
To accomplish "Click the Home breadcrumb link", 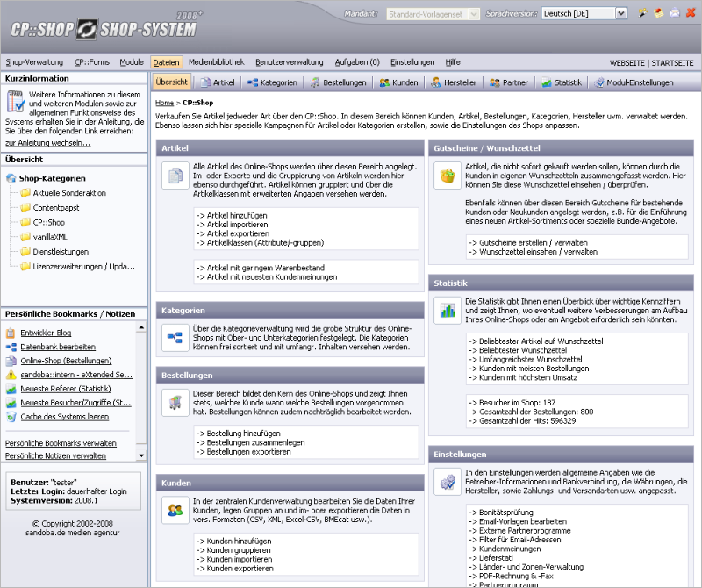I will click(x=164, y=103).
